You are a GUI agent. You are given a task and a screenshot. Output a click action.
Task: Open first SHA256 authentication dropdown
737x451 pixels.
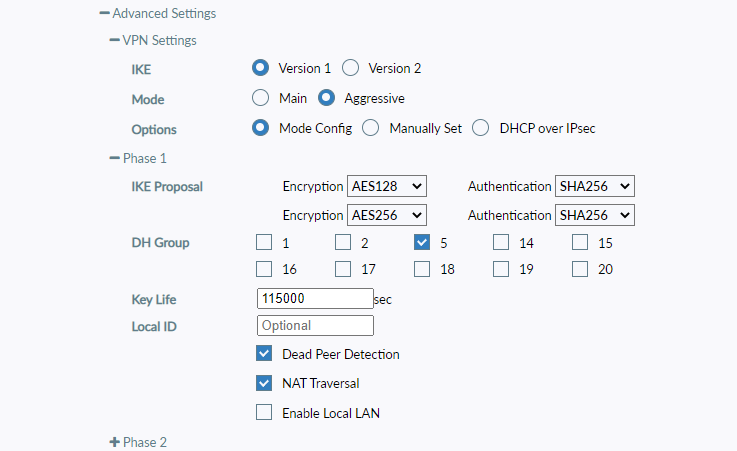pos(595,186)
